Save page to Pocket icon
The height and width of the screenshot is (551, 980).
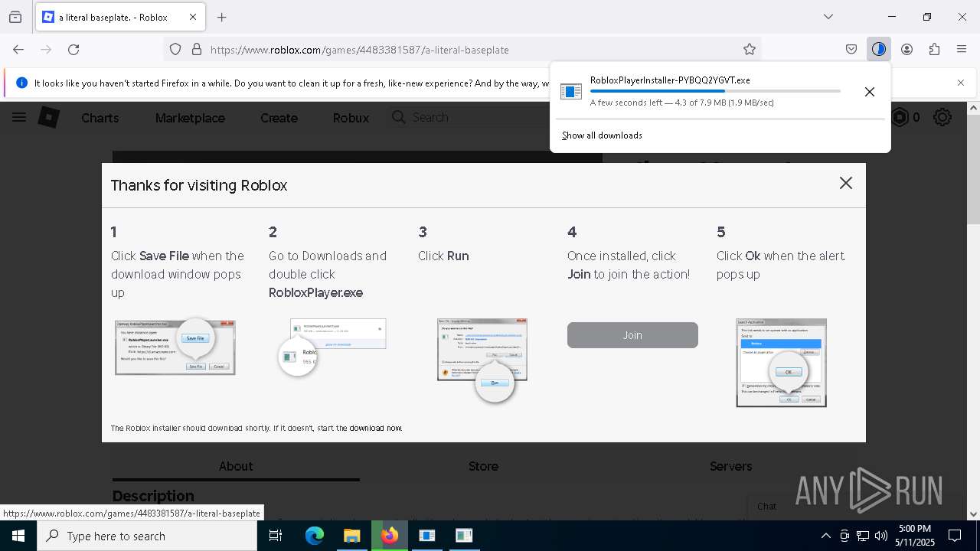tap(851, 49)
